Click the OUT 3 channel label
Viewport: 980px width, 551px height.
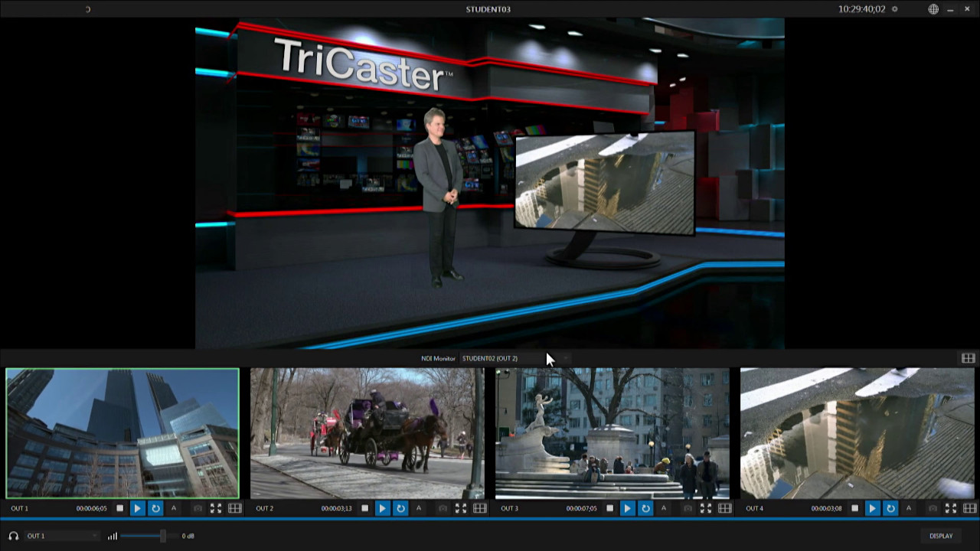point(509,508)
